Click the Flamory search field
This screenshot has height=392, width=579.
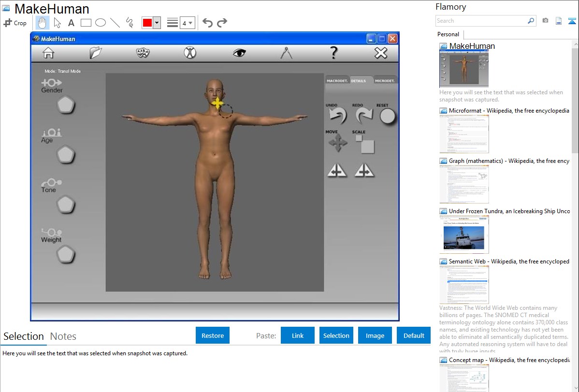481,21
